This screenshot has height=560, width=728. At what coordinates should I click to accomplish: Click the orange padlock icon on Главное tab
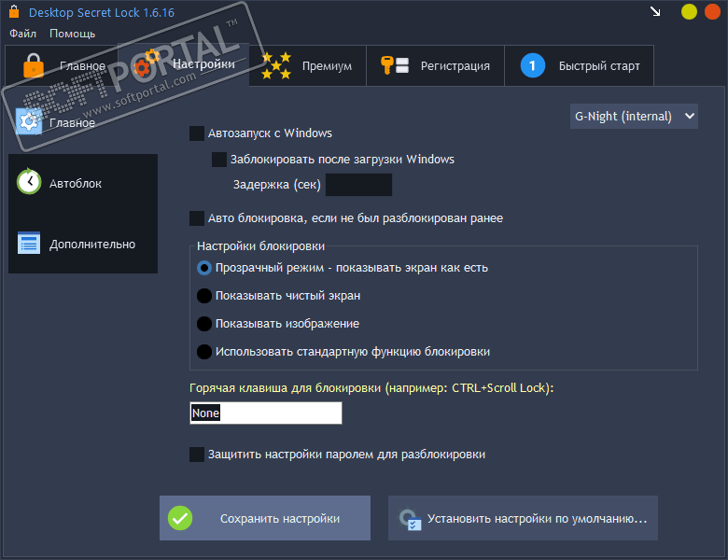(x=34, y=65)
